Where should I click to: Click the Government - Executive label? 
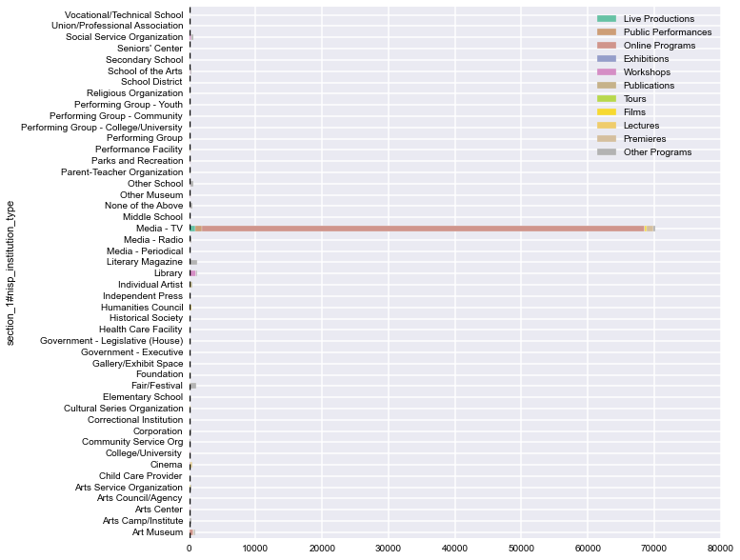tap(131, 352)
